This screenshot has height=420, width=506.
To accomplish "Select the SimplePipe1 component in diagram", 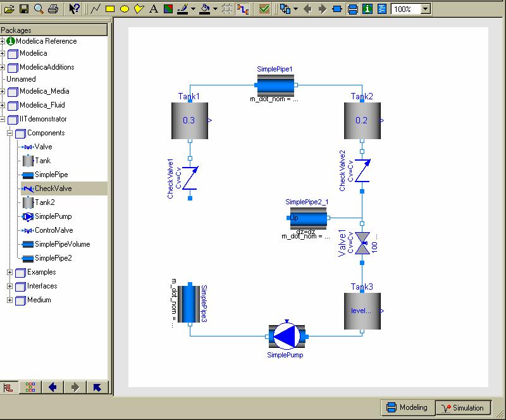I will click(x=276, y=85).
